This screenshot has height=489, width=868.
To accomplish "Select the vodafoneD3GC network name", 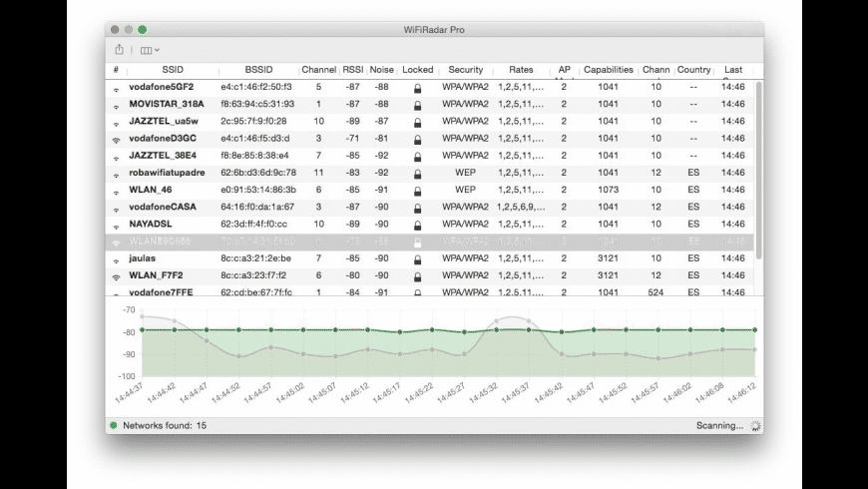I will 163,139.
